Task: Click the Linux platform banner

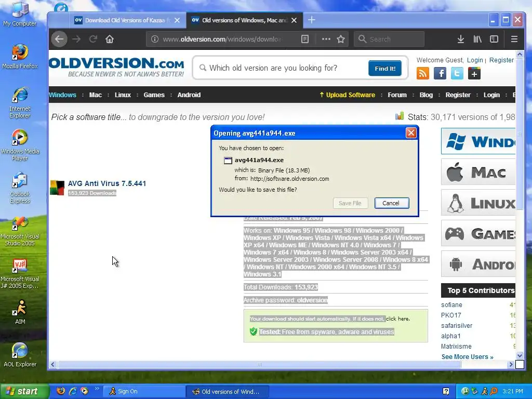Action: pos(478,203)
